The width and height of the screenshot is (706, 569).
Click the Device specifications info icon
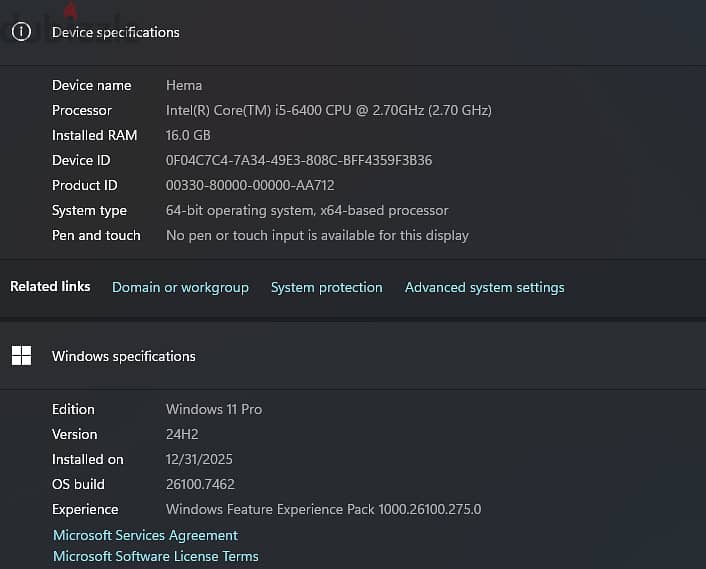coord(21,32)
